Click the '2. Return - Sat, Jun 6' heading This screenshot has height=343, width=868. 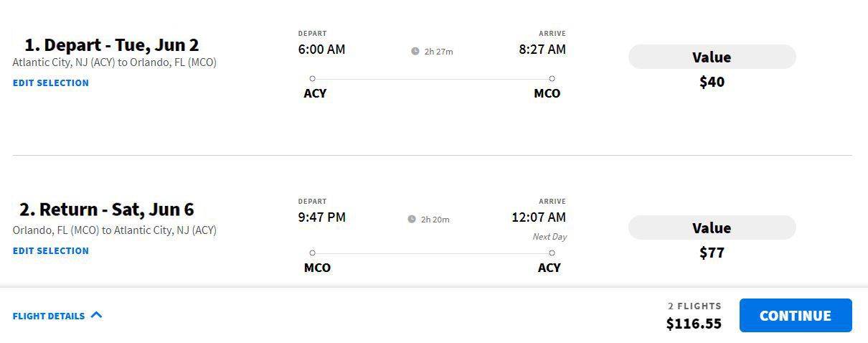point(106,210)
